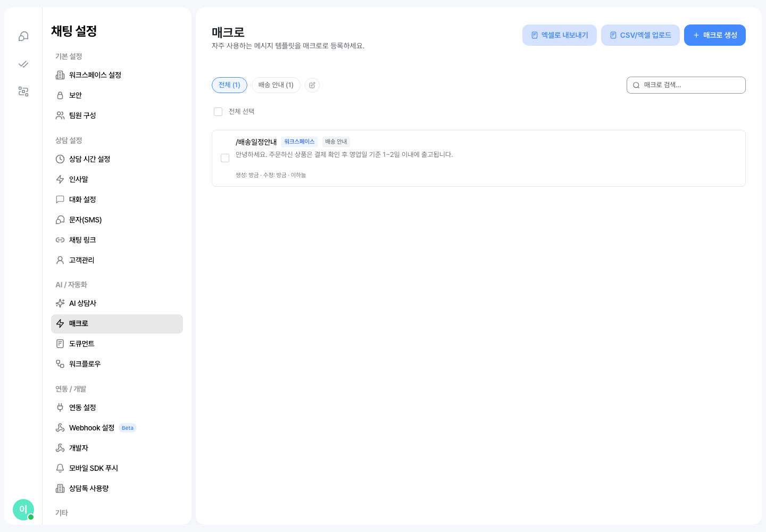Click the CSV/엑셀 업로드 button
The height and width of the screenshot is (532, 766).
pos(640,35)
